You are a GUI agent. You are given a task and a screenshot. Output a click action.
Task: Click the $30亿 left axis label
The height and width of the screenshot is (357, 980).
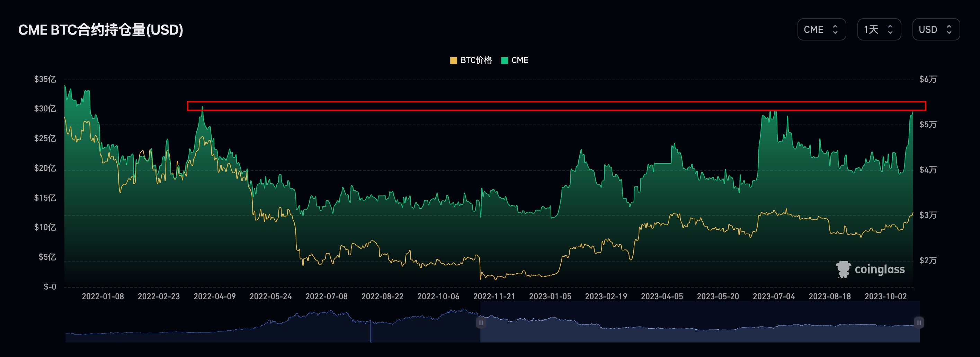45,109
